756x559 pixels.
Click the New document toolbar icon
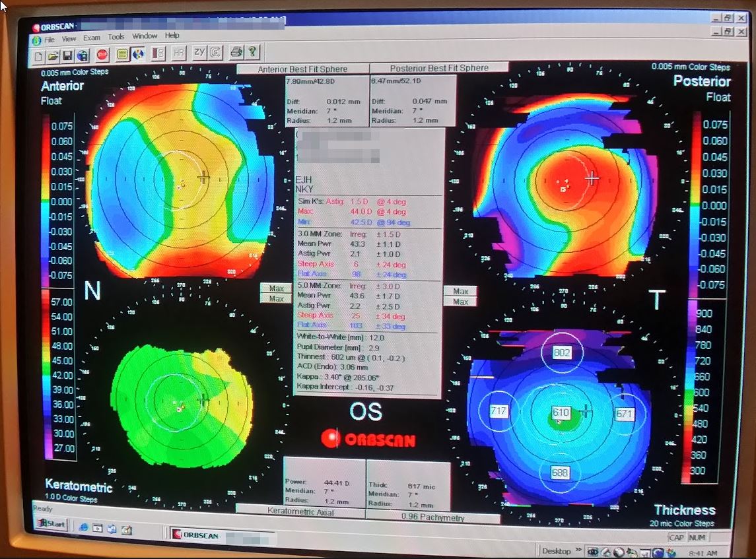click(39, 55)
